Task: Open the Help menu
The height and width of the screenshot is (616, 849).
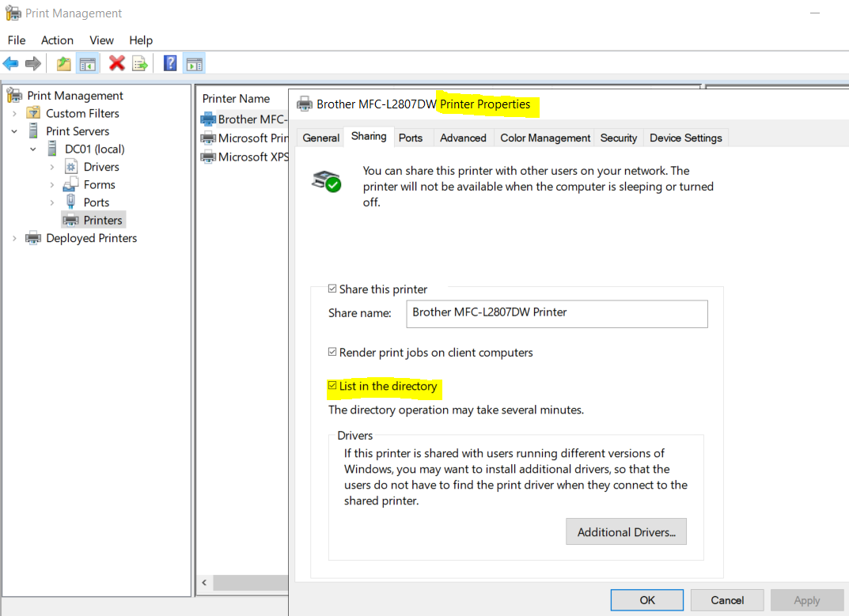Action: point(141,40)
